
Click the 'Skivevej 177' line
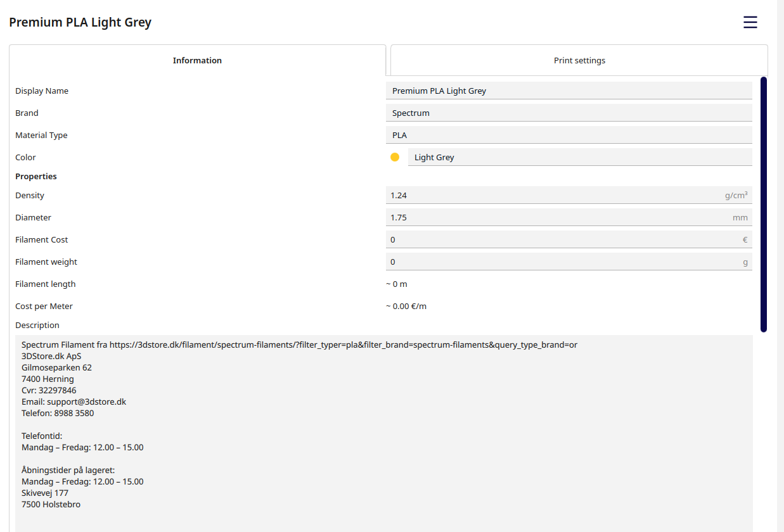[45, 493]
